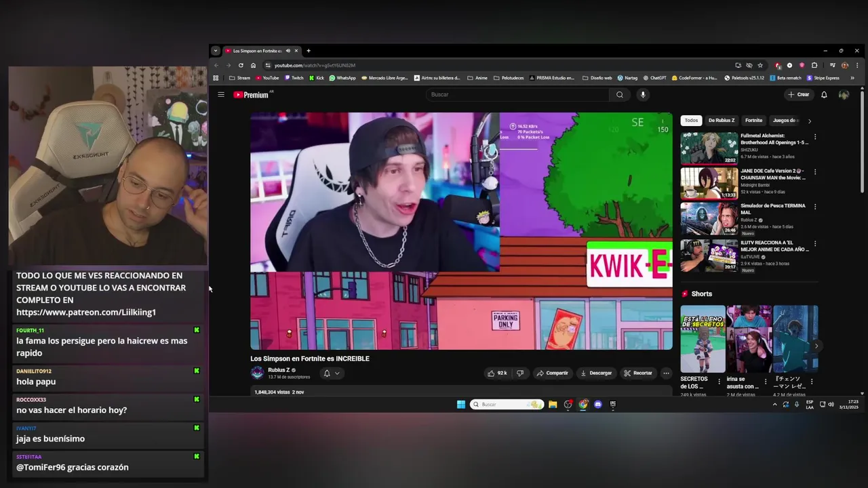Viewport: 868px width, 488px height.
Task: Open options for Fullmetal Alchemist video
Action: (x=815, y=137)
